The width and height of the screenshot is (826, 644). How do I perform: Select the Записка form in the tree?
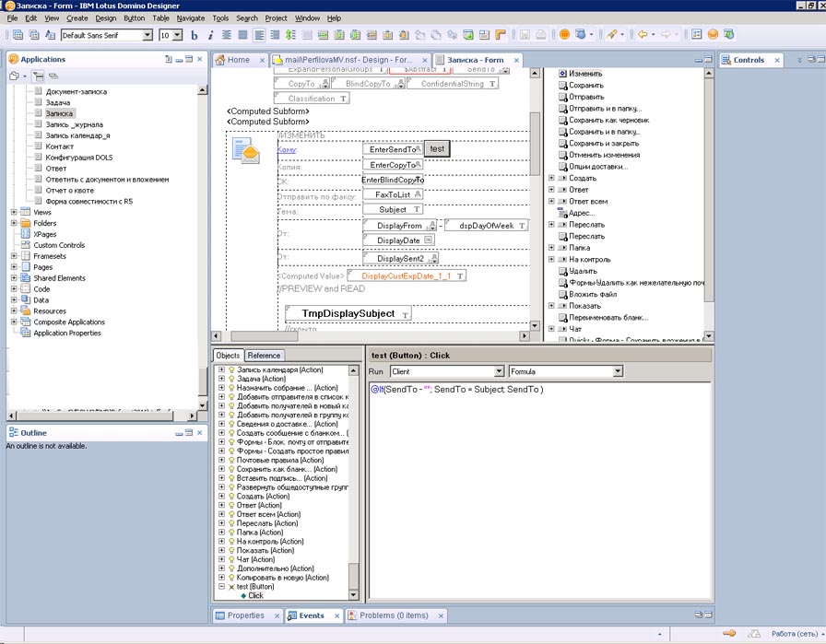59,113
